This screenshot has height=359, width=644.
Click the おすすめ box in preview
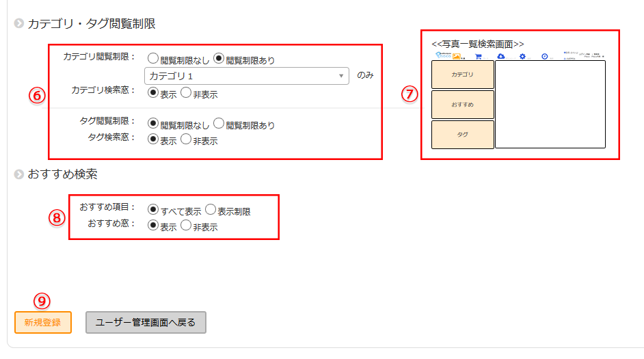coord(463,105)
